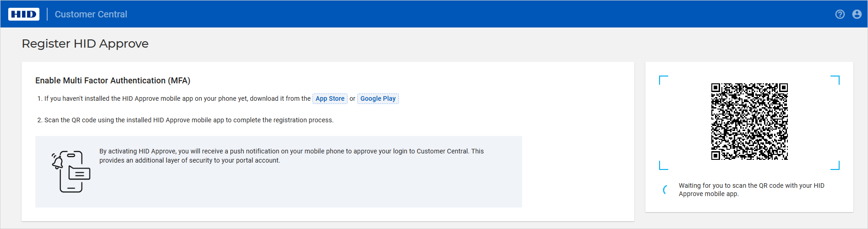
Task: Click the Customer Central header title
Action: coord(91,14)
